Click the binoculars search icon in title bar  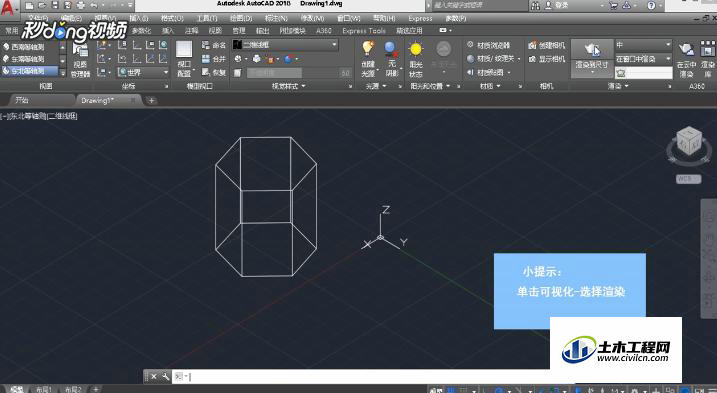coord(535,5)
